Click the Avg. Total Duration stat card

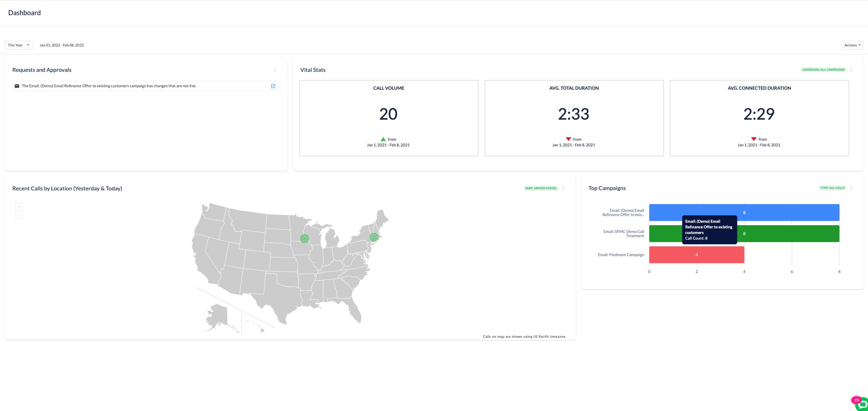click(x=574, y=118)
